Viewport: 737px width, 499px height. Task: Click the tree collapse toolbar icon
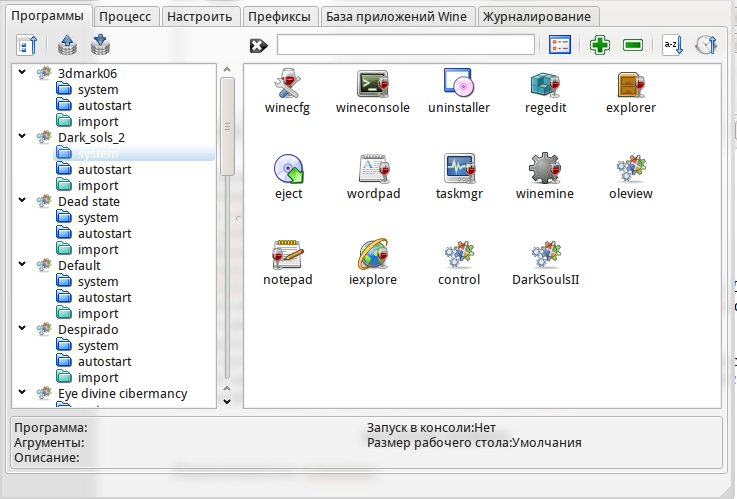[27, 45]
